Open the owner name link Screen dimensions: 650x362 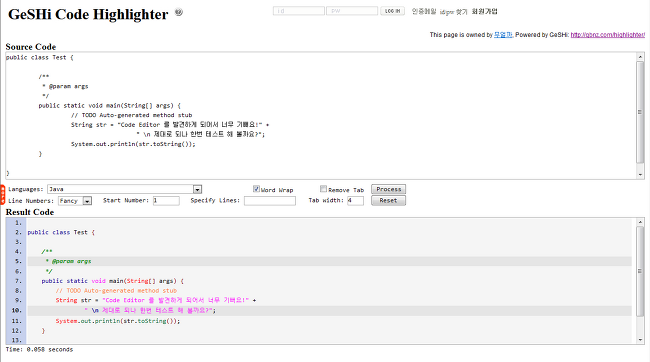click(x=503, y=35)
